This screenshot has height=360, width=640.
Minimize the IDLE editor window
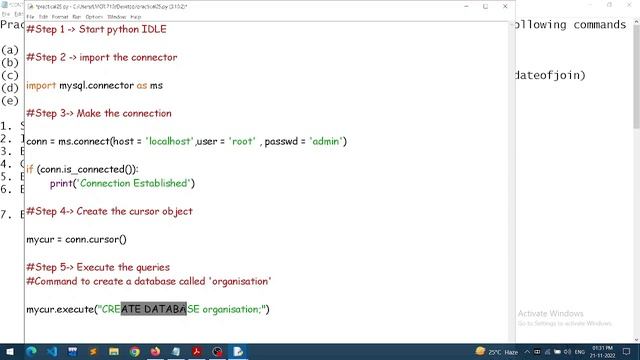click(x=466, y=7)
